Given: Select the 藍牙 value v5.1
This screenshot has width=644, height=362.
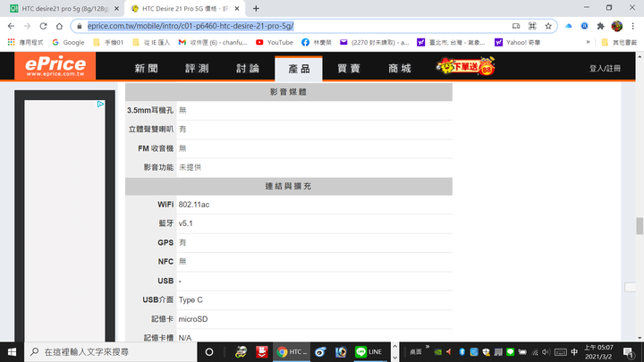Looking at the screenshot, I should pos(186,223).
